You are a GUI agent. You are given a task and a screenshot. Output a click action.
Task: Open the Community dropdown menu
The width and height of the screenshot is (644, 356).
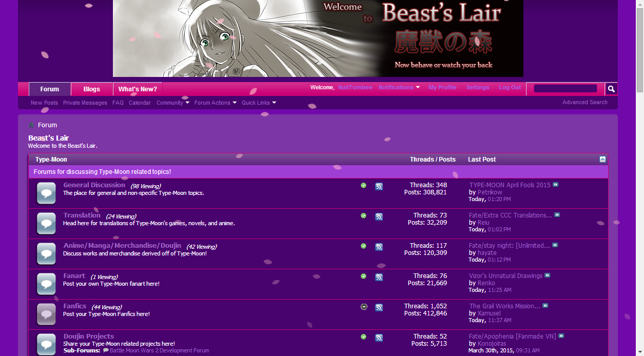coord(173,103)
